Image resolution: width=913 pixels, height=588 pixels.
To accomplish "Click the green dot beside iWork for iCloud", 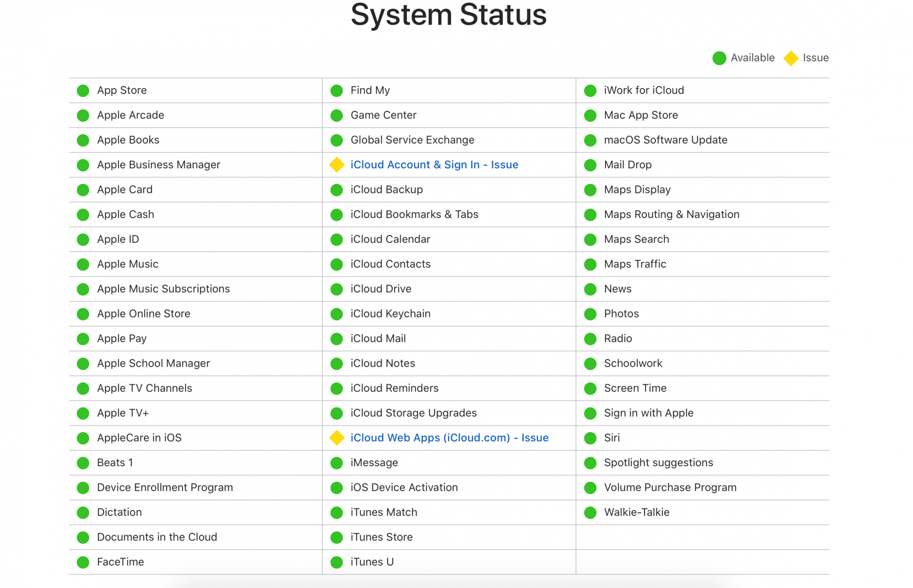I will click(x=590, y=90).
